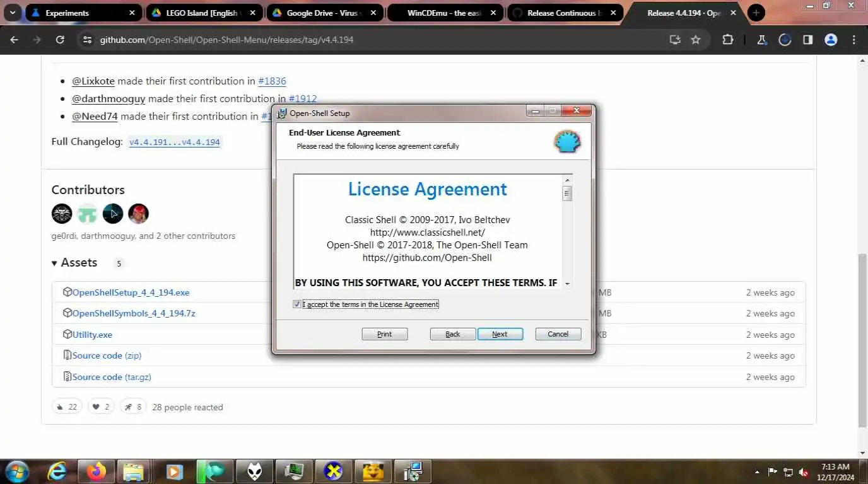Click Next in the Open-Shell Setup dialog
Screen dimensions: 868x484
[500, 334]
